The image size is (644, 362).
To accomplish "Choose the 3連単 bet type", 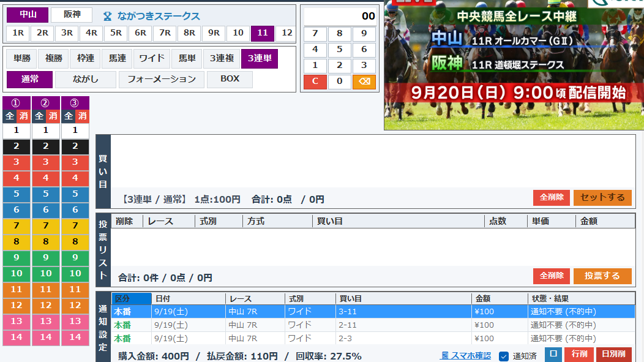I will pos(260,59).
